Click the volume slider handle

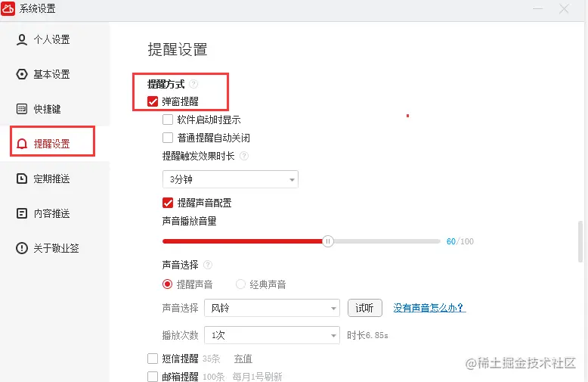328,241
